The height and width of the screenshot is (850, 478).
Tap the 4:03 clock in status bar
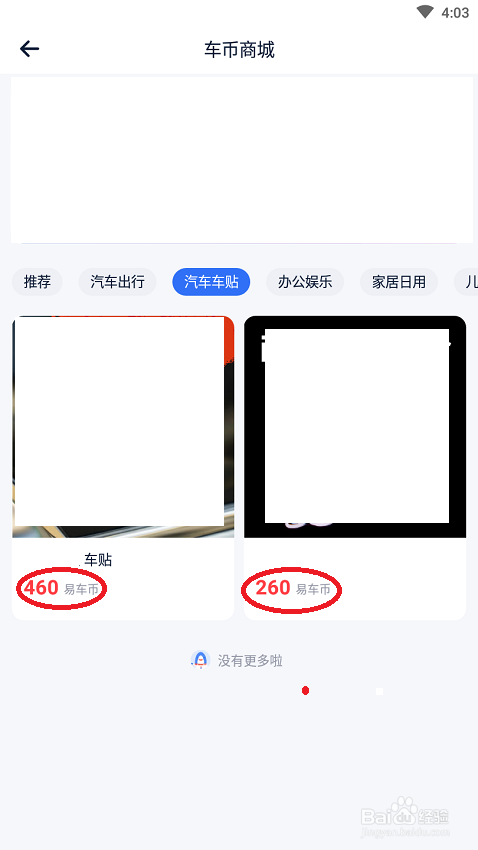tap(455, 13)
